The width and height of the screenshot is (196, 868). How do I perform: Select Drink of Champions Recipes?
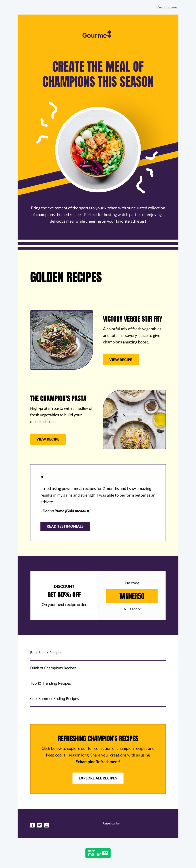pyautogui.click(x=53, y=668)
